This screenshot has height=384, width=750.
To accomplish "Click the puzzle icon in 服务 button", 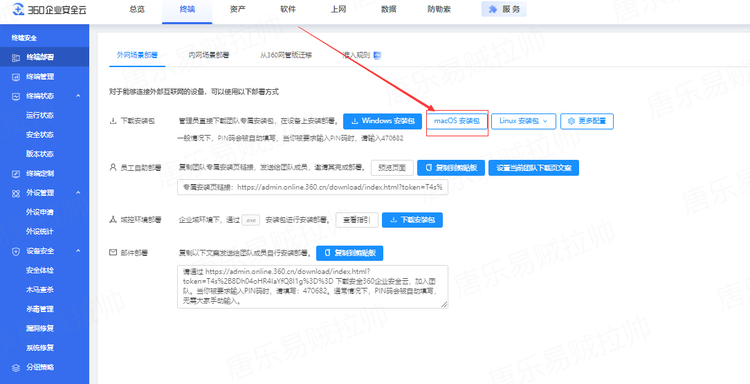I will (493, 9).
